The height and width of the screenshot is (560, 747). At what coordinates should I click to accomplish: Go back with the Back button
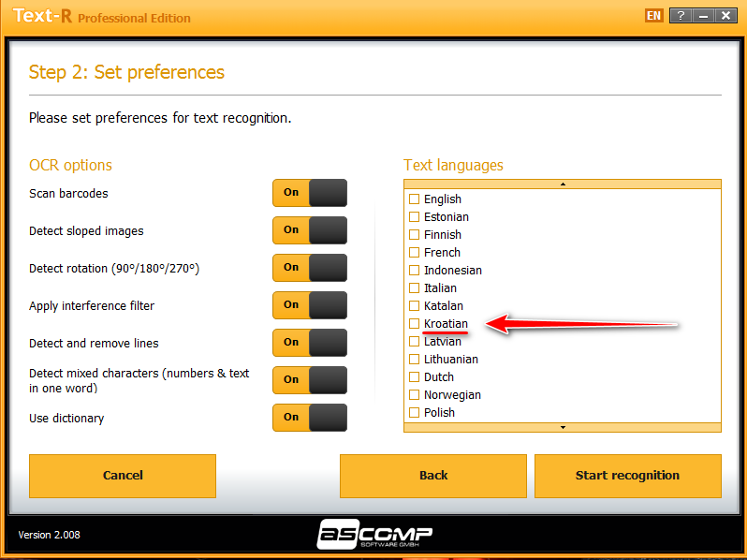[x=433, y=476]
